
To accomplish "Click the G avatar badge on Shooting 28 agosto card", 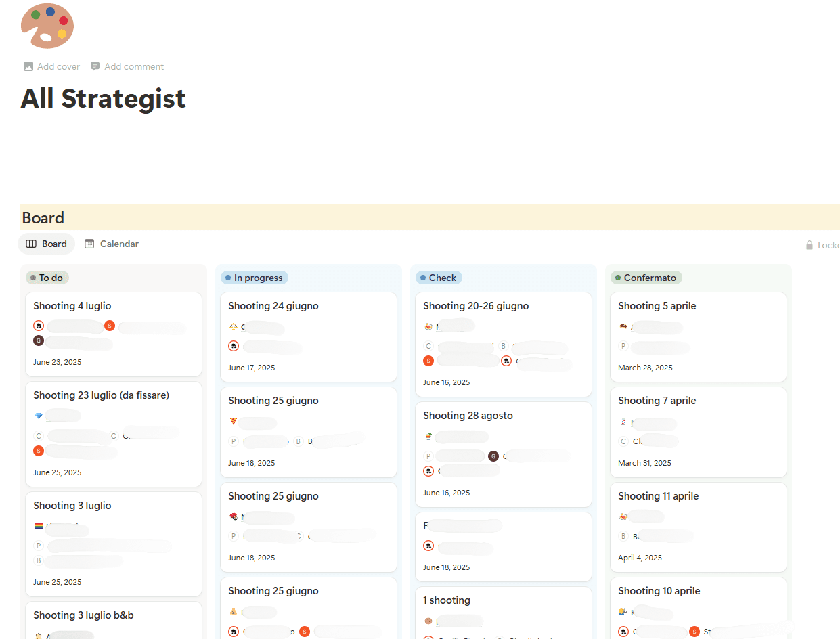I will 493,456.
